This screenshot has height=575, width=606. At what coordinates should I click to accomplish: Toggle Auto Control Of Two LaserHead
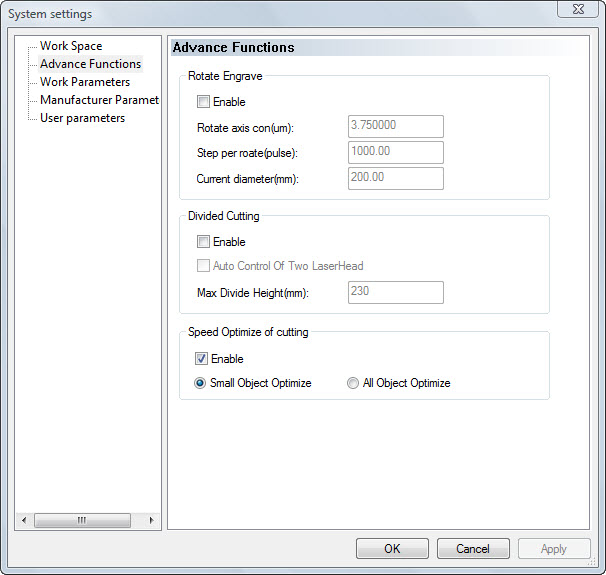204,266
